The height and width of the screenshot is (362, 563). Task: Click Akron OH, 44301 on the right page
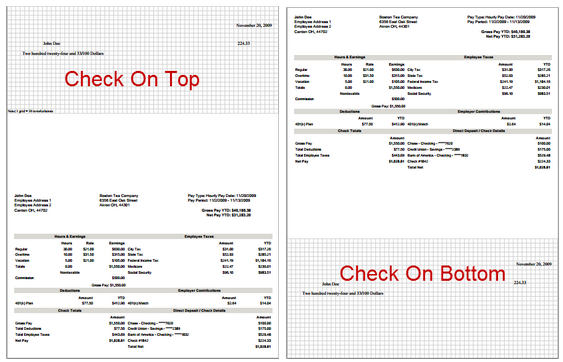point(394,26)
